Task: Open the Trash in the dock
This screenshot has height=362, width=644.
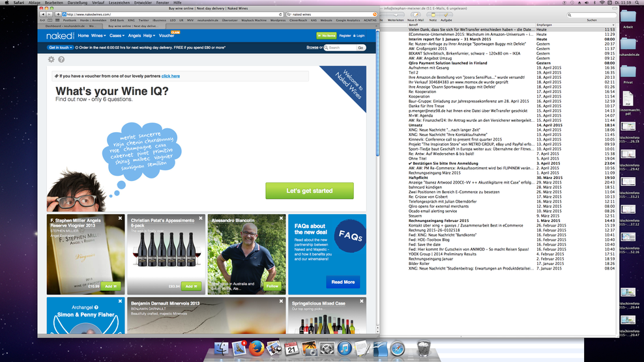Action: (x=424, y=348)
